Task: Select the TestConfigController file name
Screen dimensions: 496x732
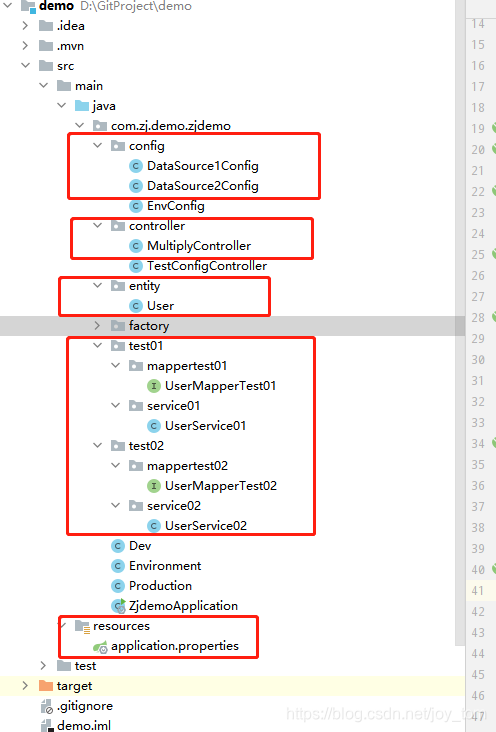Action: pos(207,266)
